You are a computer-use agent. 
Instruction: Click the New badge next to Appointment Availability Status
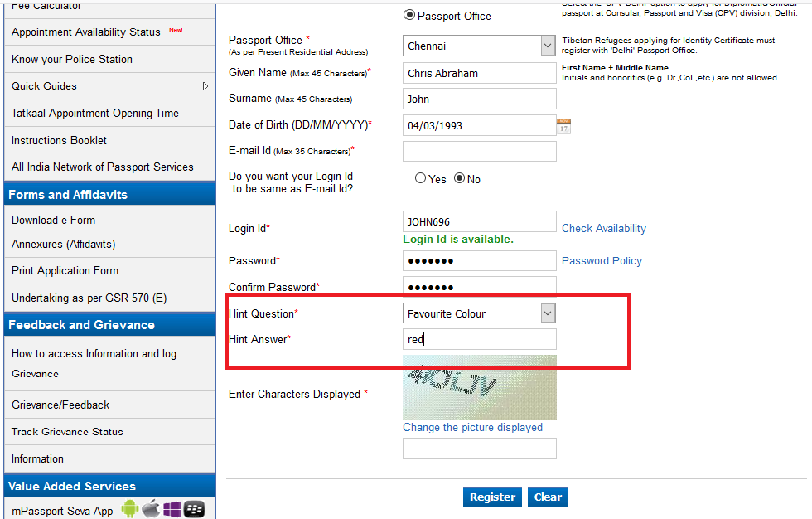(x=176, y=29)
